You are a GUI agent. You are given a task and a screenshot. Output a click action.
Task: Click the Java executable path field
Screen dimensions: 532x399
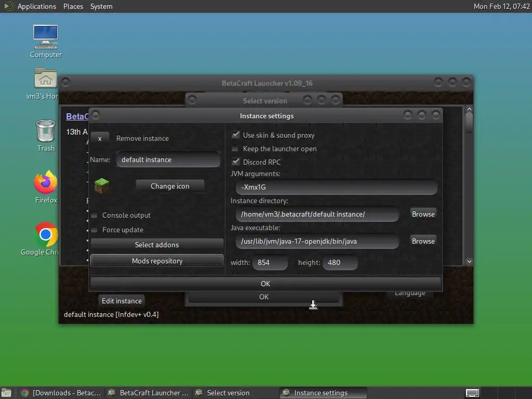(317, 241)
